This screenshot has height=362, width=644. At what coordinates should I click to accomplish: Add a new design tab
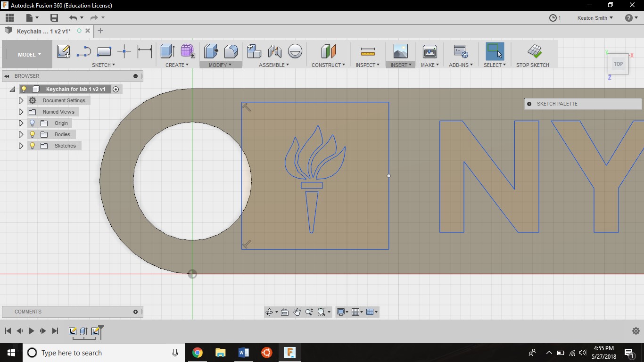[100, 31]
